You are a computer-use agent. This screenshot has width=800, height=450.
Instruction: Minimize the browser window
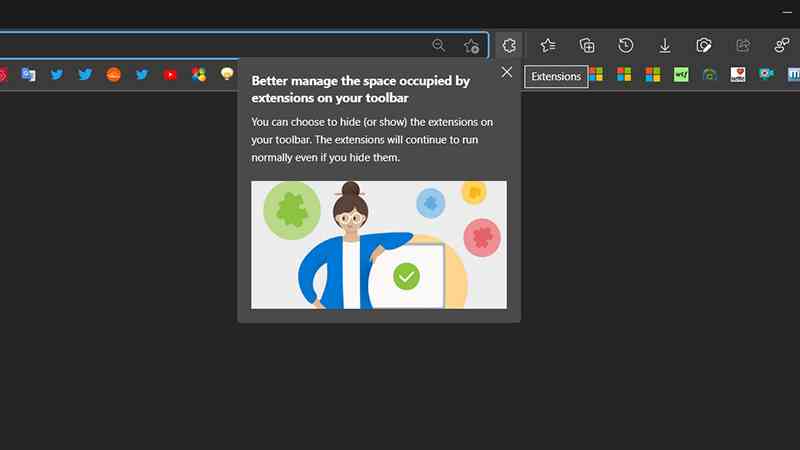click(787, 12)
